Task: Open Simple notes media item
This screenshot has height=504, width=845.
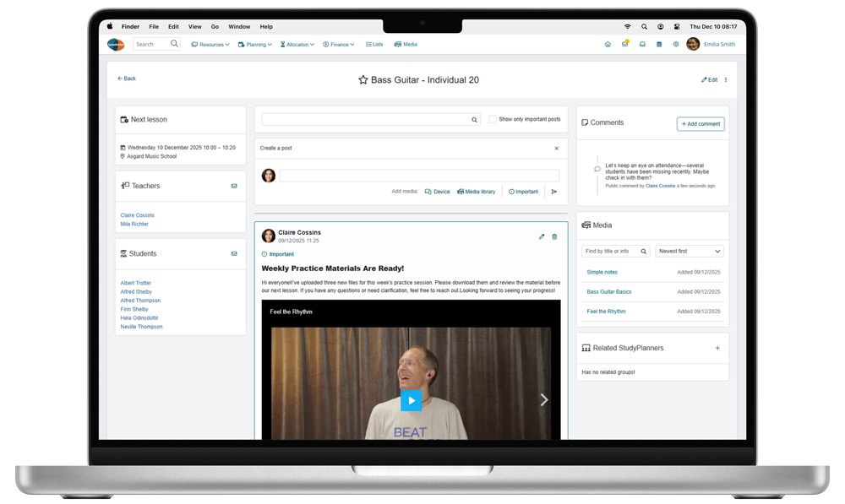Action: click(x=602, y=273)
